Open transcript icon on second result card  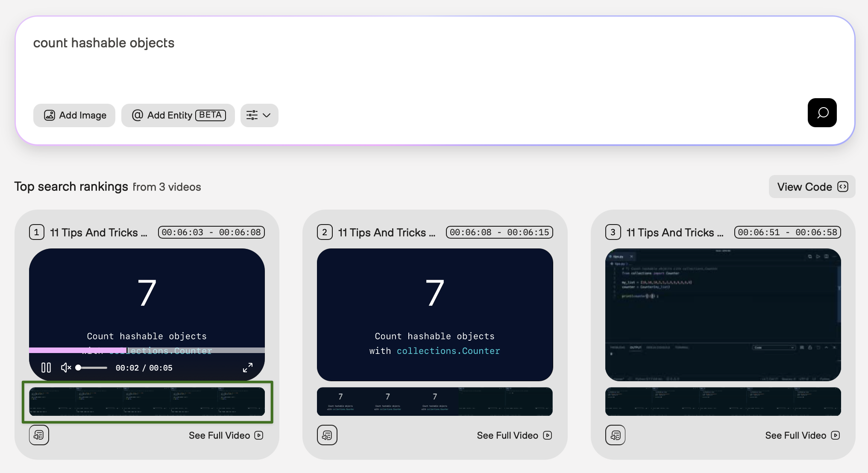point(327,435)
